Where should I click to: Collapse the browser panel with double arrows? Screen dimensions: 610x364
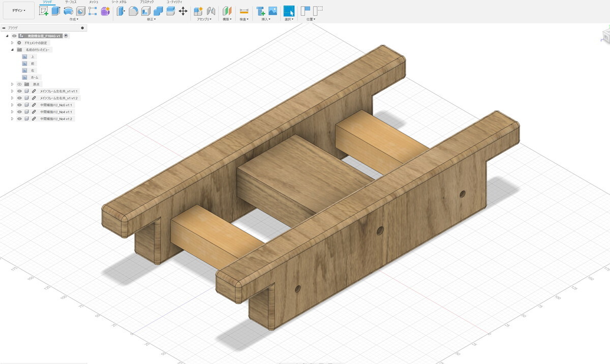4,28
